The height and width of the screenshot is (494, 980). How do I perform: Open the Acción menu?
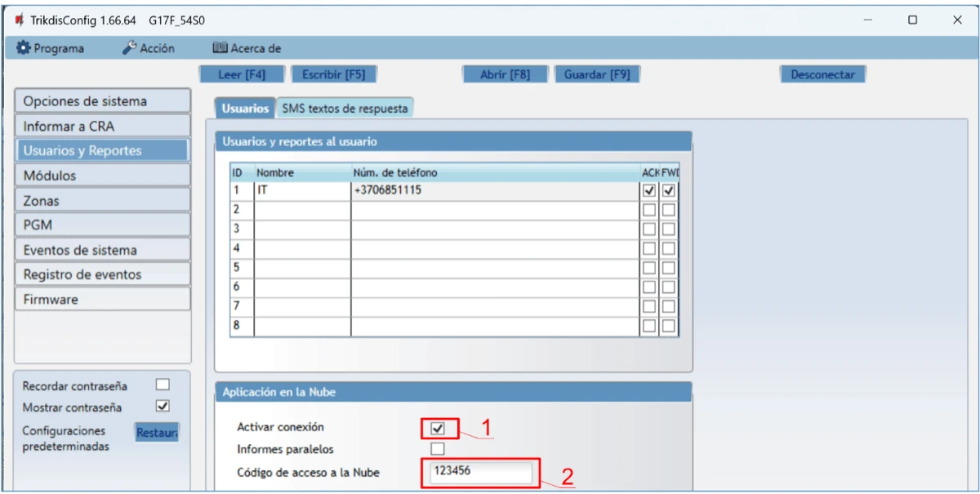tap(149, 48)
